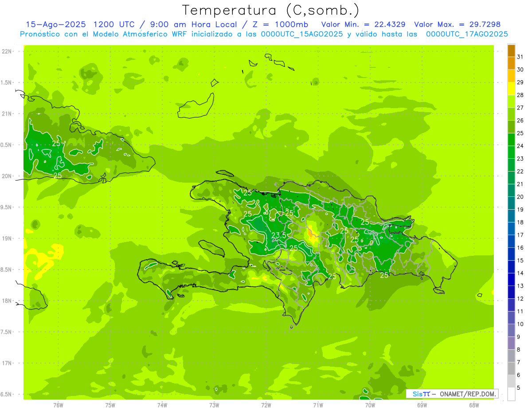Click the legend value '23'
The image size is (532, 411).
pos(520,158)
